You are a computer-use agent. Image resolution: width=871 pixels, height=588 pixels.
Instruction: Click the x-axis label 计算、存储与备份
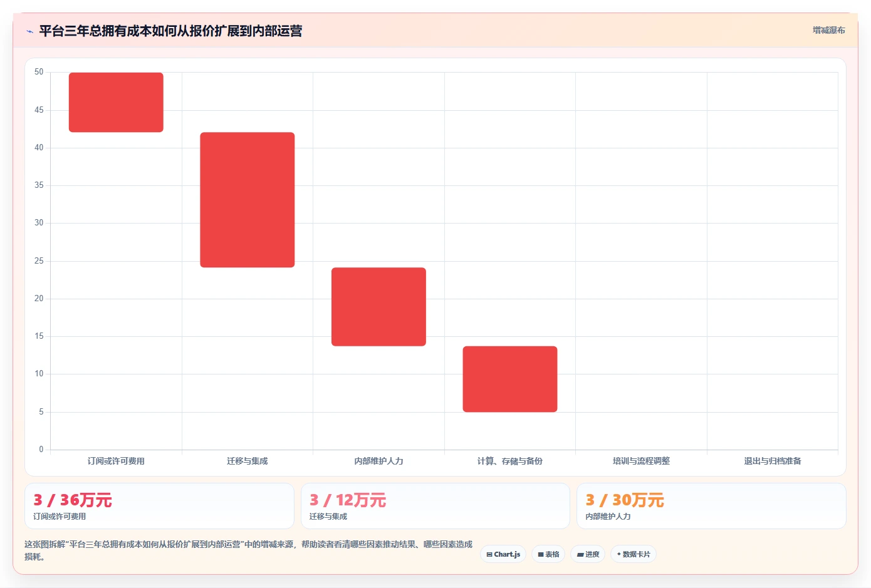(510, 461)
